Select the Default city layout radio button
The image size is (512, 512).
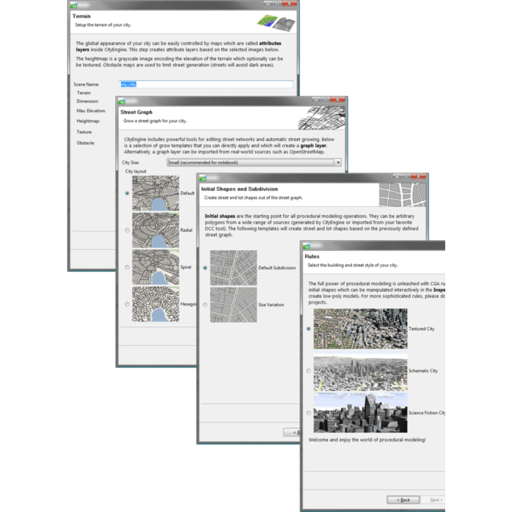coord(127,193)
